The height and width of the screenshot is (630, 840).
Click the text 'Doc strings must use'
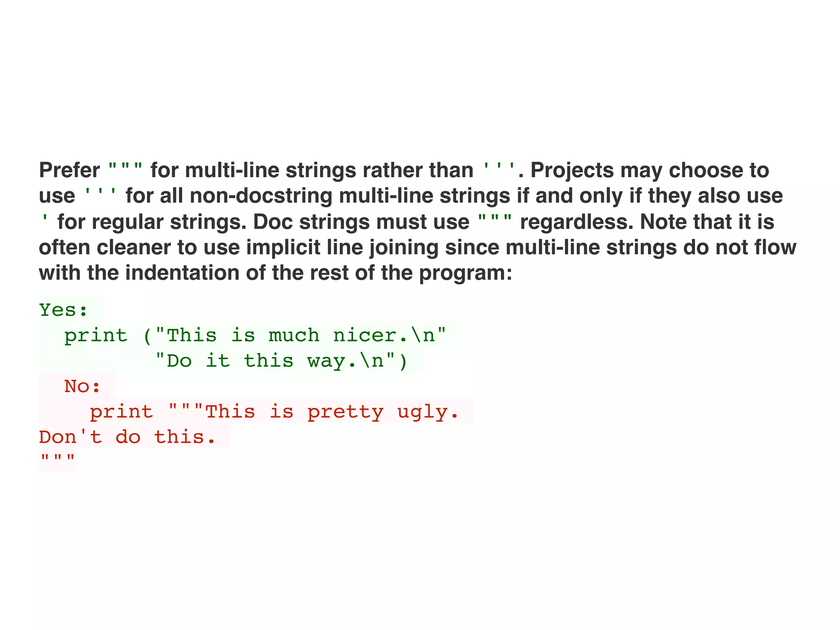[x=361, y=221]
